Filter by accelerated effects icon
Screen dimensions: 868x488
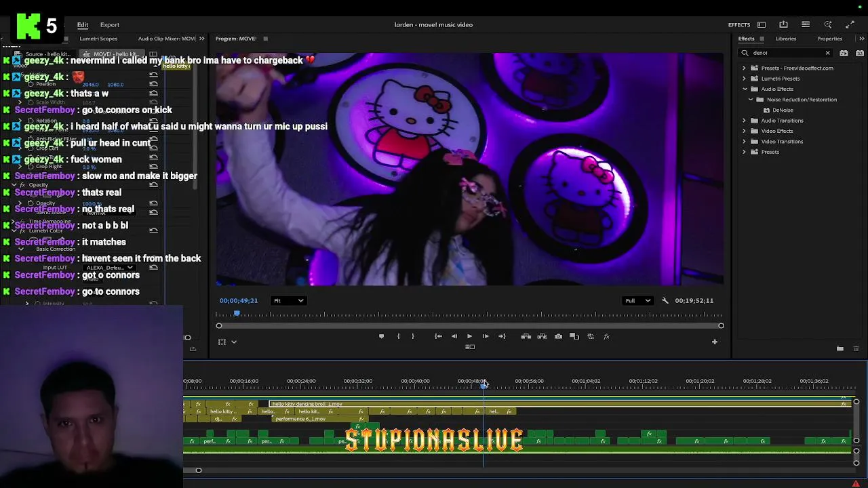point(844,53)
